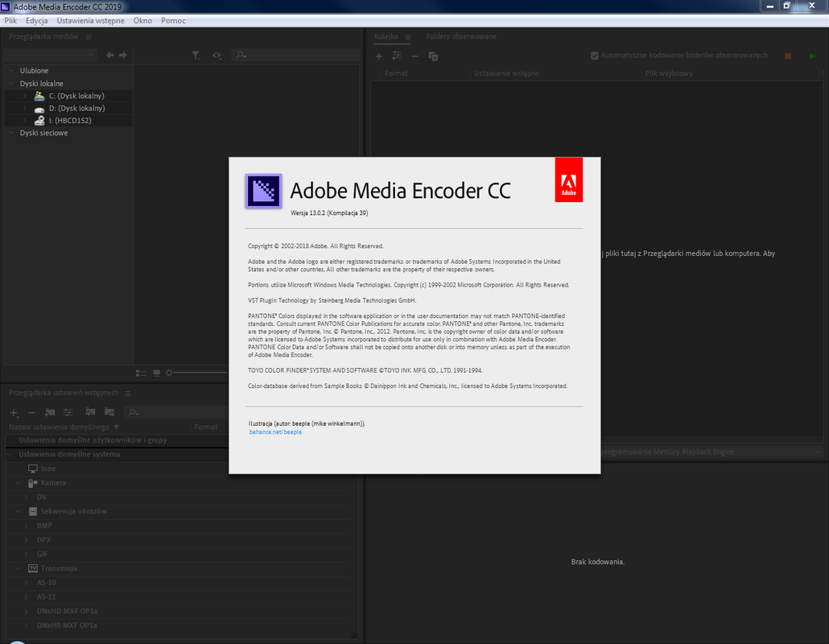Image resolution: width=829 pixels, height=644 pixels.
Task: Expand the D: (Dysk lokalny) node
Action: click(24, 108)
